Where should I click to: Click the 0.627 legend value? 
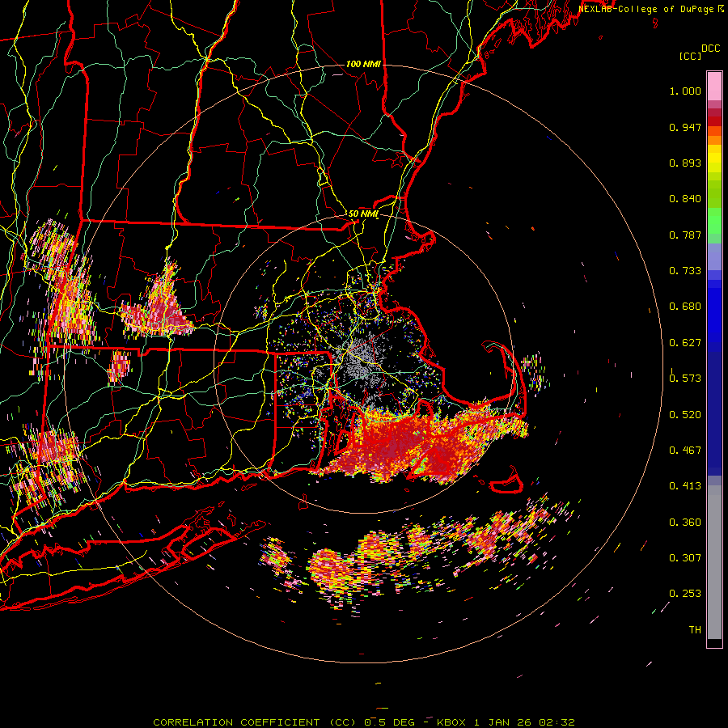tap(685, 343)
